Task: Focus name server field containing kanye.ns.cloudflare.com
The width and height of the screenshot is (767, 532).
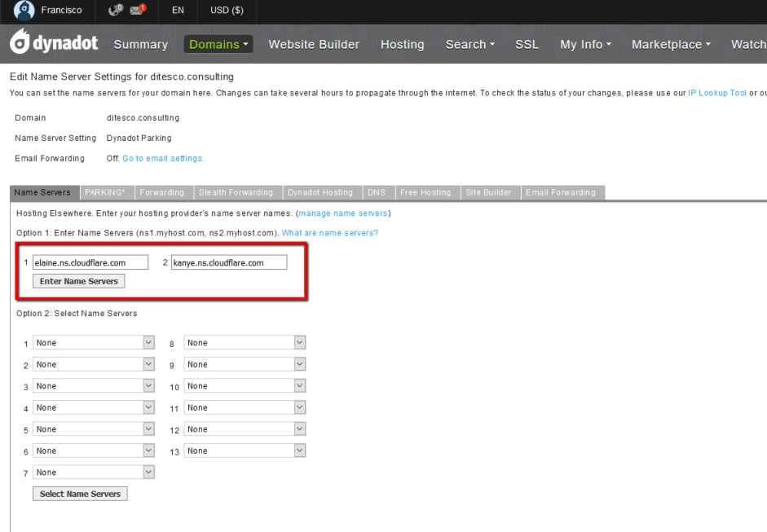Action: click(x=229, y=262)
